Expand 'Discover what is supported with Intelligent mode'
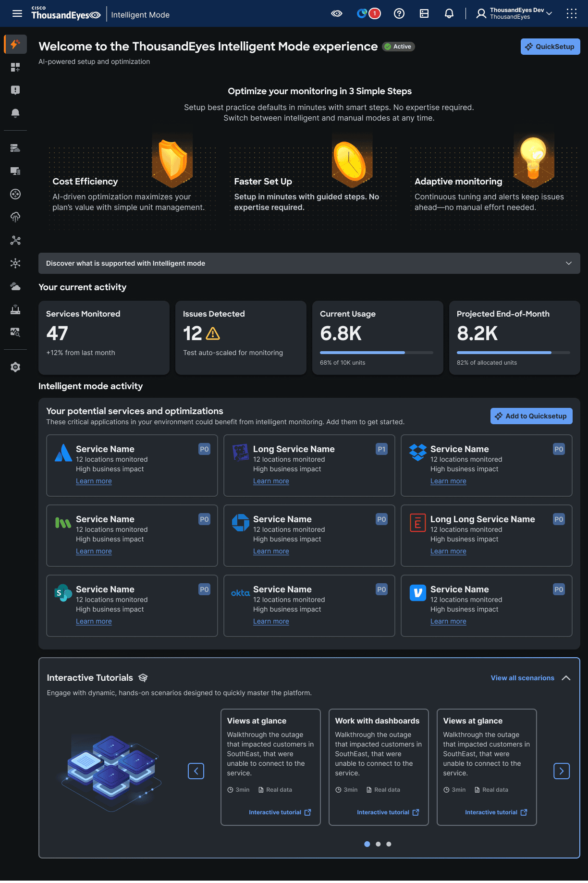Viewport: 588px width, 883px height. pyautogui.click(x=309, y=263)
